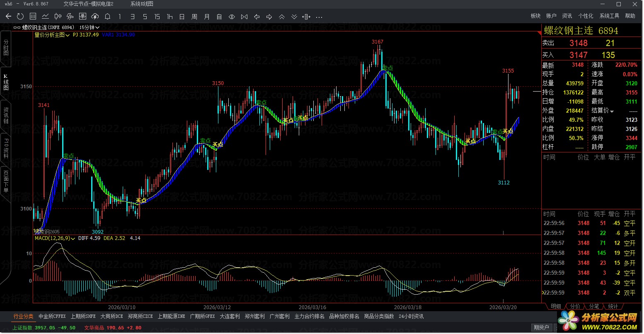
Task: Click the back arrow in the toolbar
Action: [x=8, y=17]
